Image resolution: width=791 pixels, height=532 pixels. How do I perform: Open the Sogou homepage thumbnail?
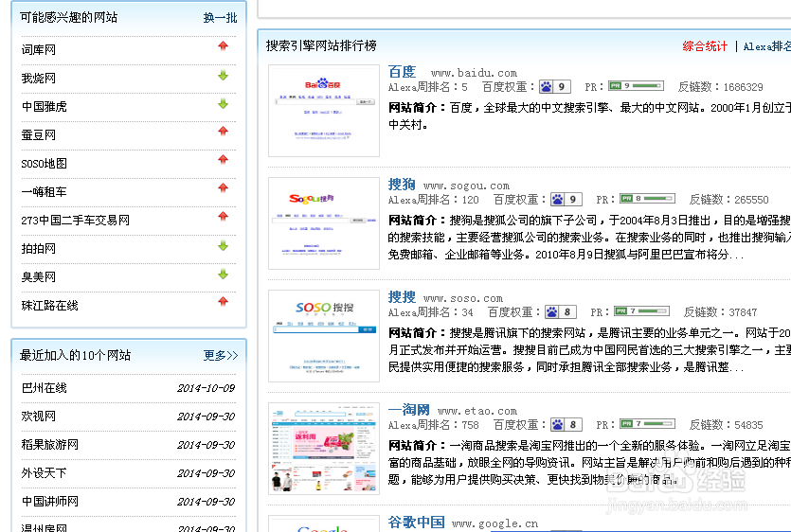pos(324,223)
